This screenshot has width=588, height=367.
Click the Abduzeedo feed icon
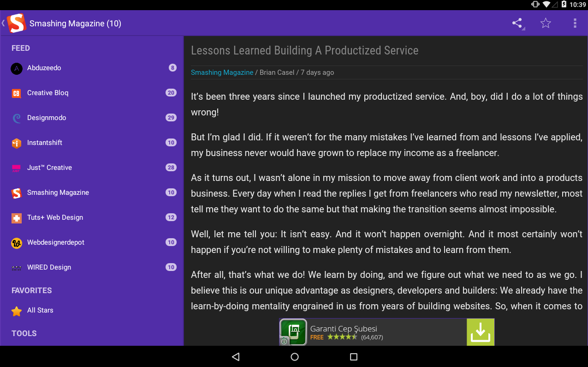[17, 68]
